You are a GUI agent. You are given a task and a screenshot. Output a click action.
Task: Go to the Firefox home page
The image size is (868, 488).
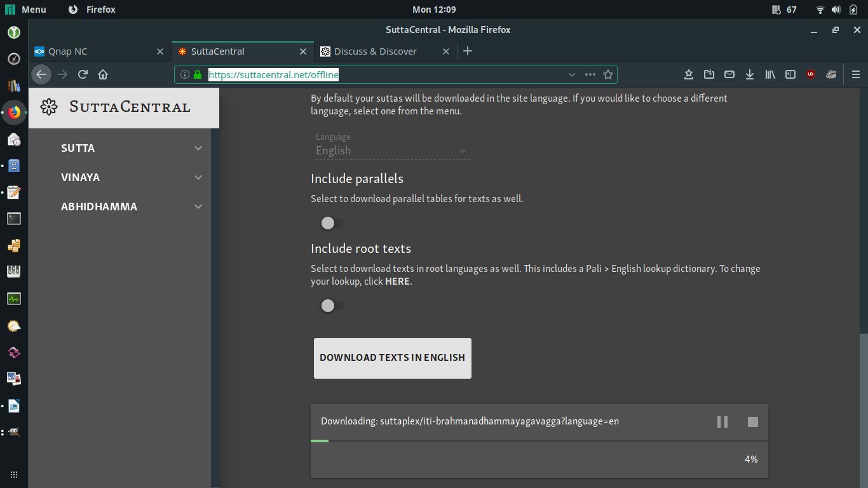pyautogui.click(x=103, y=74)
